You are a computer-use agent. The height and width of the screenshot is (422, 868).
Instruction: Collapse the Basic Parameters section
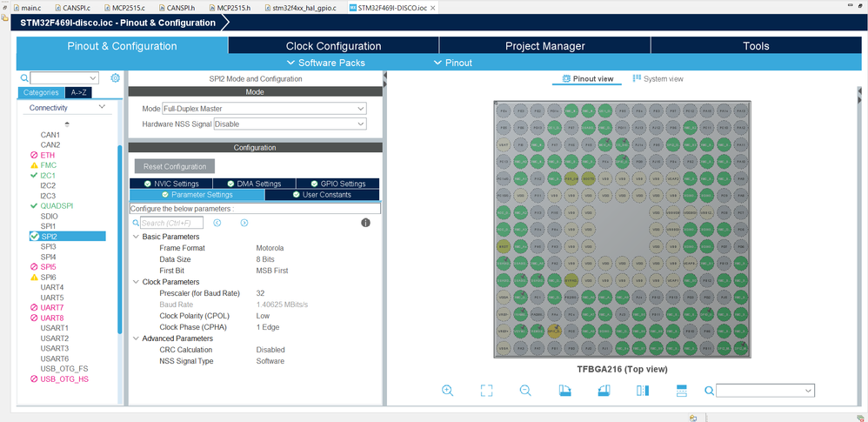tap(137, 237)
